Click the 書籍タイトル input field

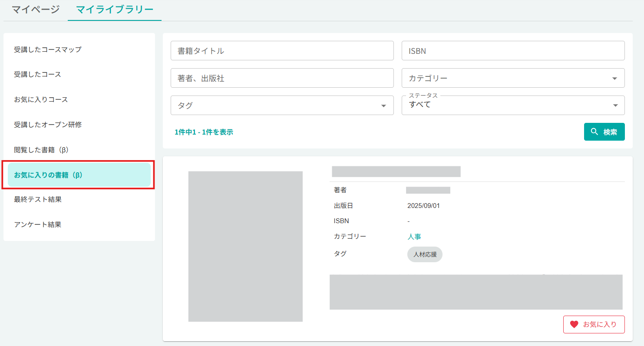click(x=282, y=50)
